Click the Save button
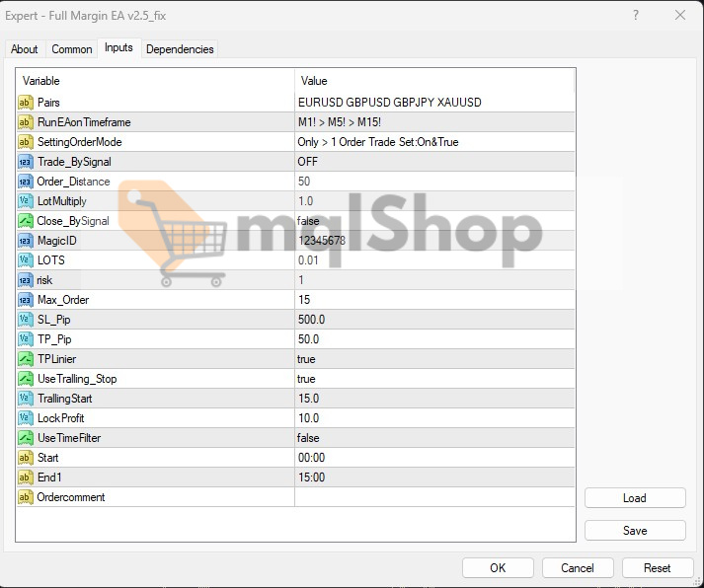Image resolution: width=704 pixels, height=588 pixels. [x=635, y=530]
